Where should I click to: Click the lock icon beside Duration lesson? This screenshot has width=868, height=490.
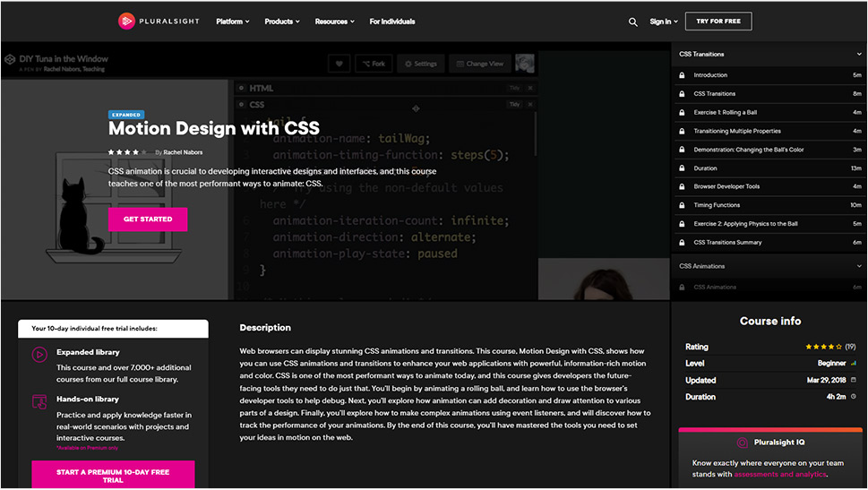pos(682,168)
